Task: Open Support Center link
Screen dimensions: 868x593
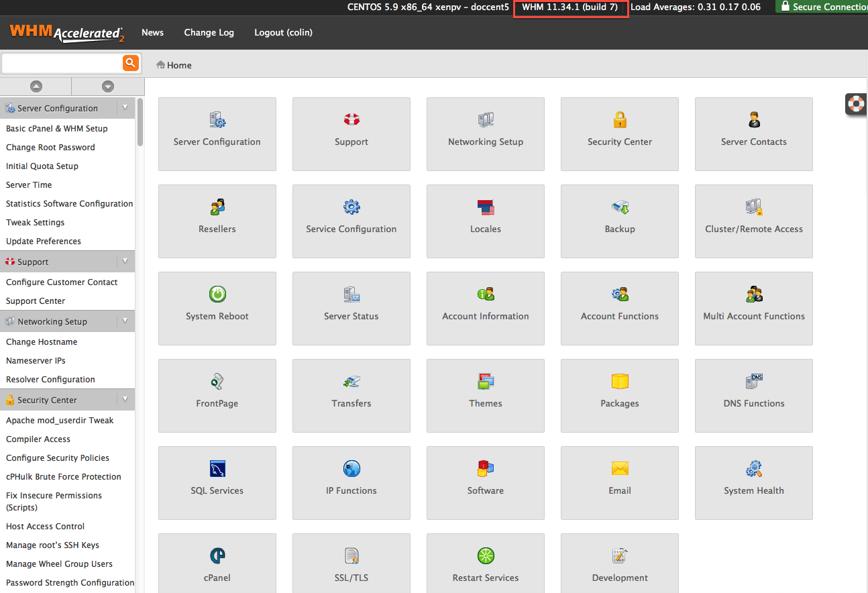Action: 36,301
